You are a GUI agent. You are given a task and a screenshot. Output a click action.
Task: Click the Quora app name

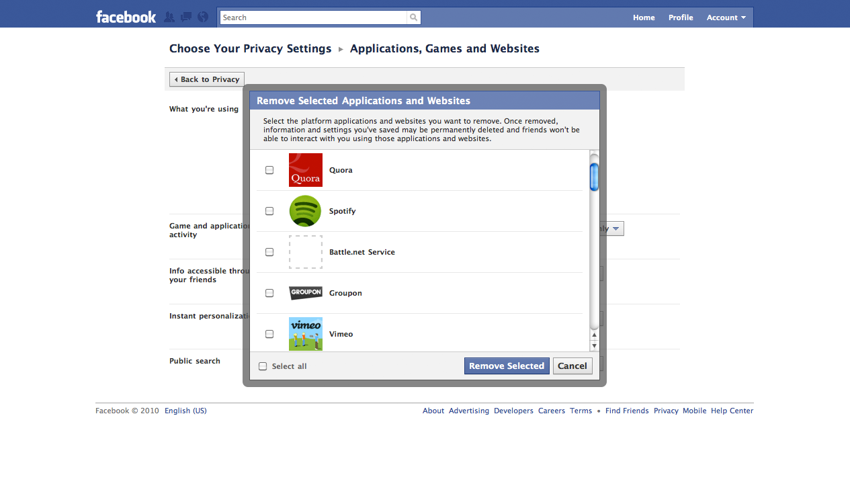(341, 170)
